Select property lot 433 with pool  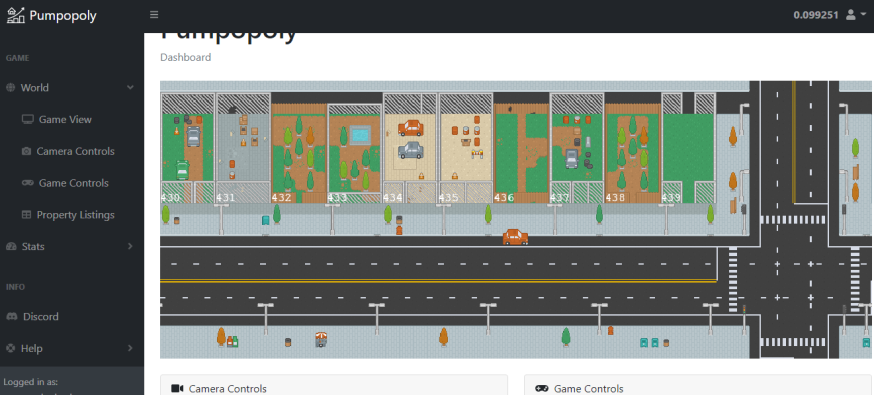click(x=355, y=153)
